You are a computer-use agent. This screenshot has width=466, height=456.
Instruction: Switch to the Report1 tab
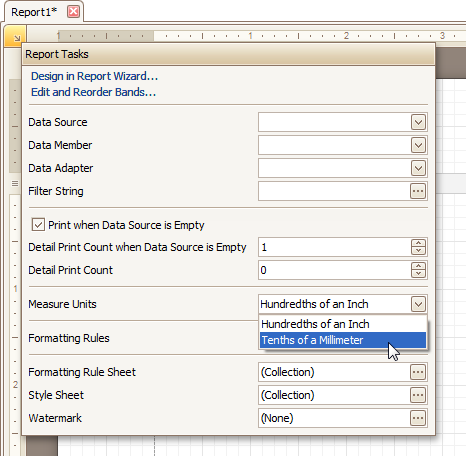(x=34, y=12)
